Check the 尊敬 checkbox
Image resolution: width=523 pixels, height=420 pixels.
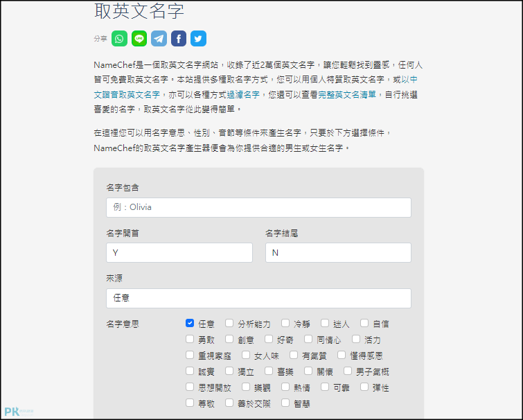pos(190,403)
